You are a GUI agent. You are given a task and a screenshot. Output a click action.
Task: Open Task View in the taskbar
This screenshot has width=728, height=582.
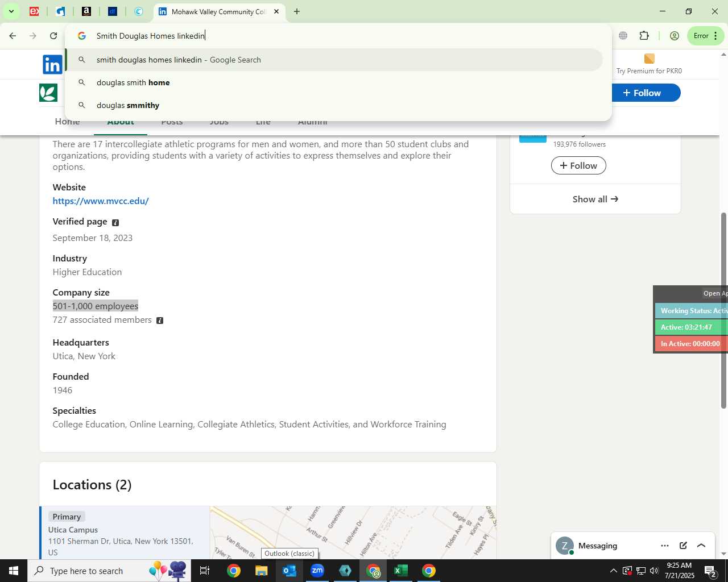pos(205,571)
